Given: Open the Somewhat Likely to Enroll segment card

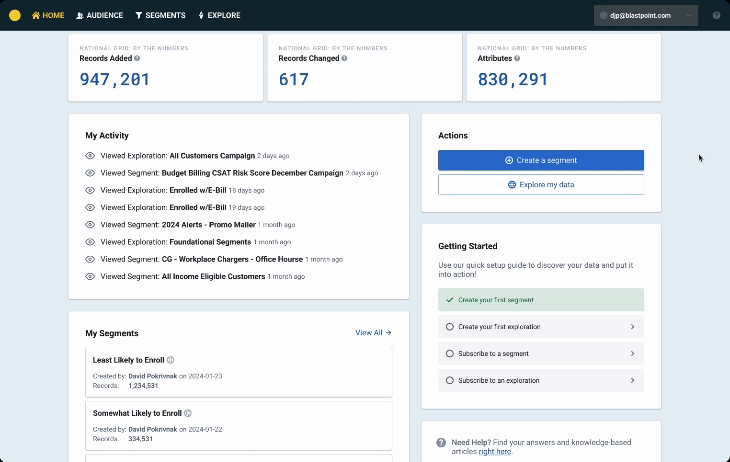Looking at the screenshot, I should [x=239, y=426].
